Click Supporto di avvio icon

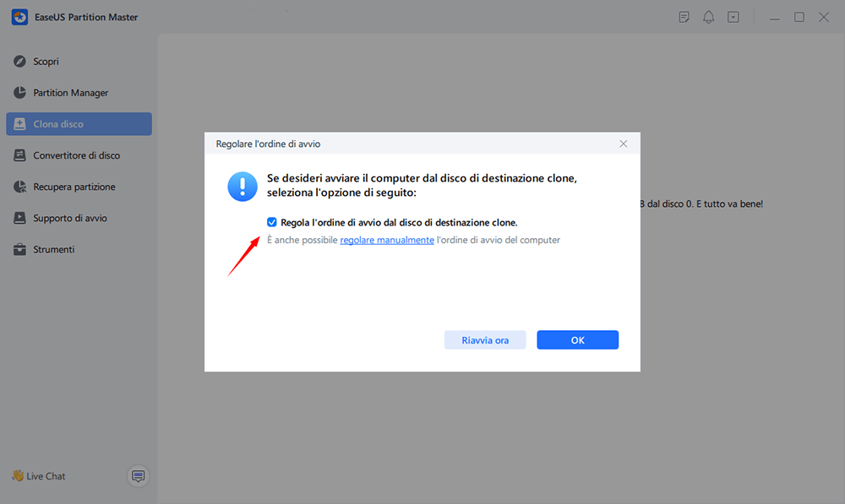[19, 218]
